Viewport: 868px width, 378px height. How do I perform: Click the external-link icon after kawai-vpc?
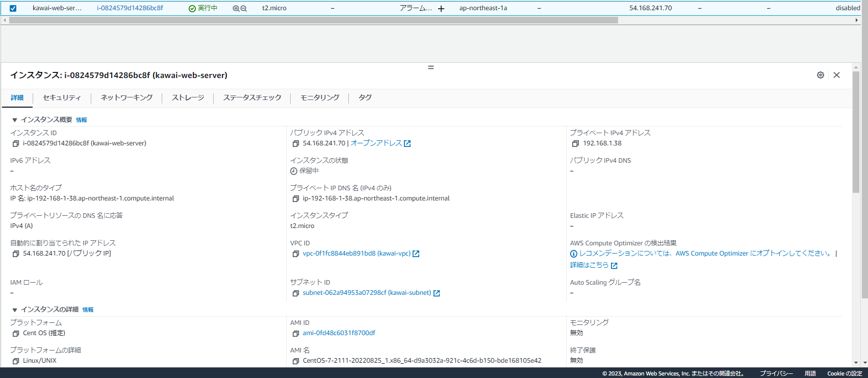(416, 254)
